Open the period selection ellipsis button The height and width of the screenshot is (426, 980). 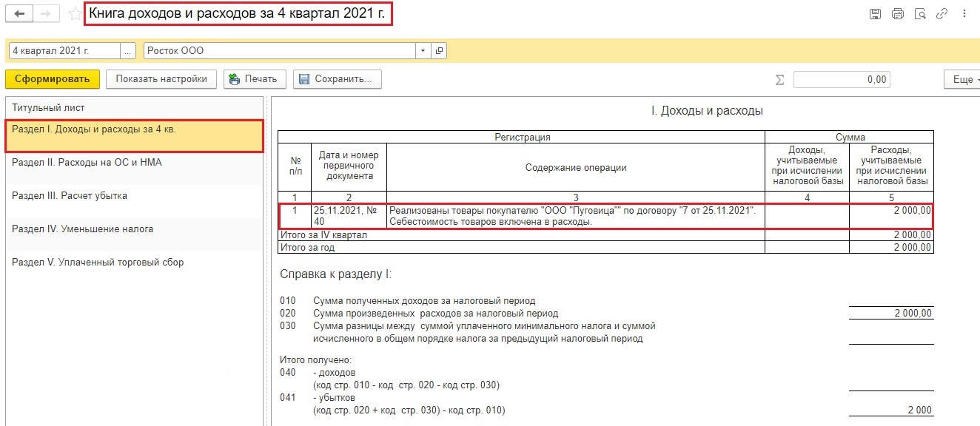tap(129, 51)
